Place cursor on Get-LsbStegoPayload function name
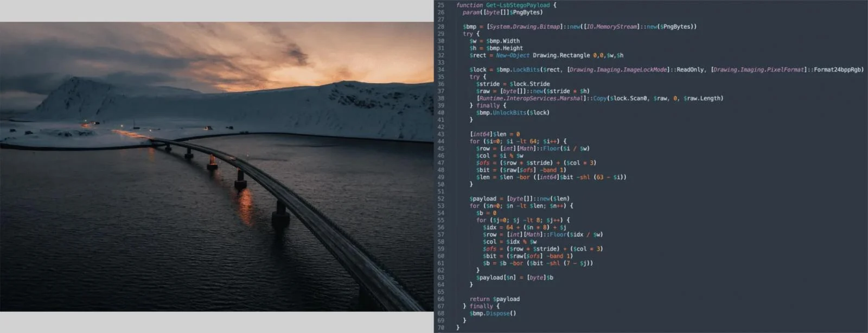The width and height of the screenshot is (868, 333). [x=518, y=5]
